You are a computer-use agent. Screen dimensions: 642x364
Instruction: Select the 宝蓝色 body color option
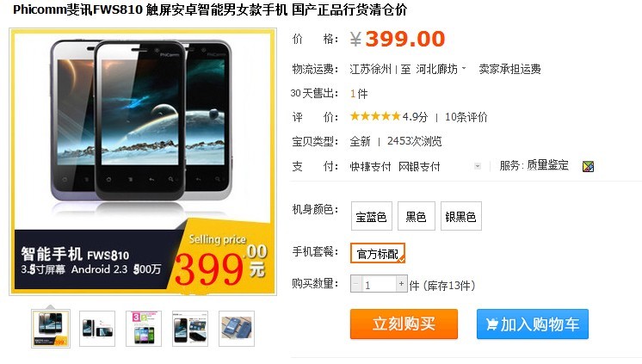[x=372, y=216]
